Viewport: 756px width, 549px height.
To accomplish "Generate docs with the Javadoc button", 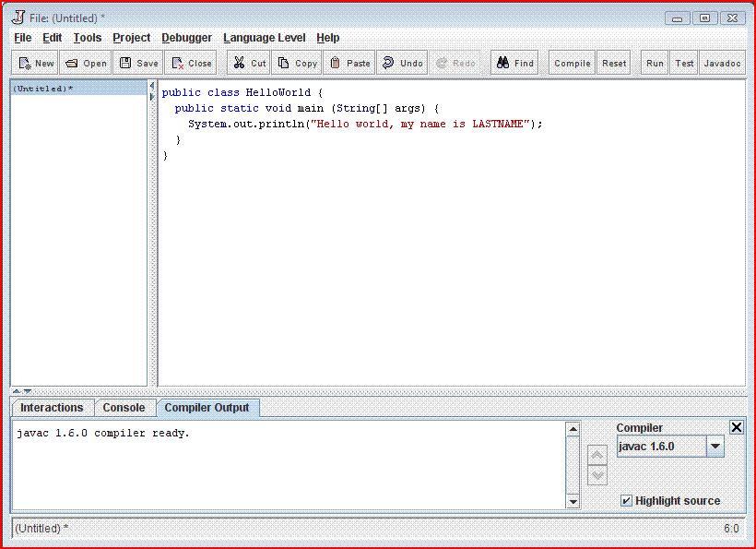I will pyautogui.click(x=722, y=63).
